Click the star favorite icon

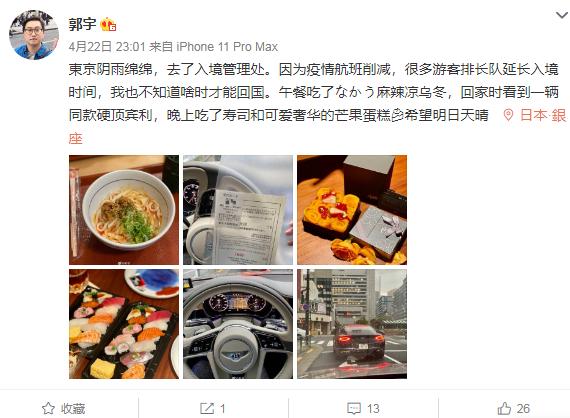point(48,409)
